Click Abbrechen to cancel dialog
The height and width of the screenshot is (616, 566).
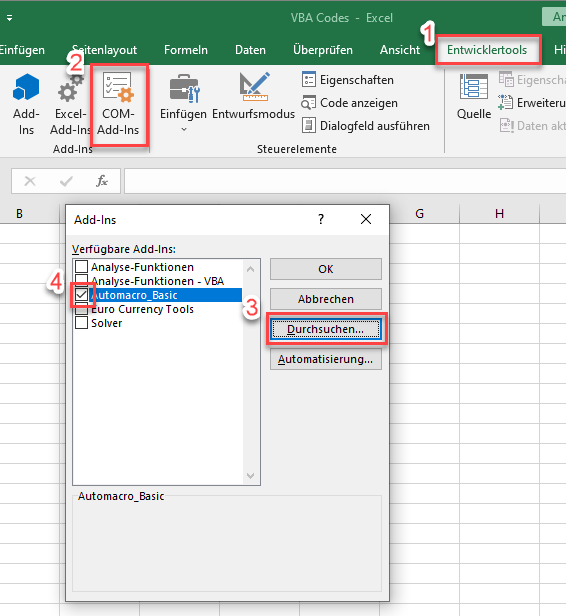coord(326,299)
